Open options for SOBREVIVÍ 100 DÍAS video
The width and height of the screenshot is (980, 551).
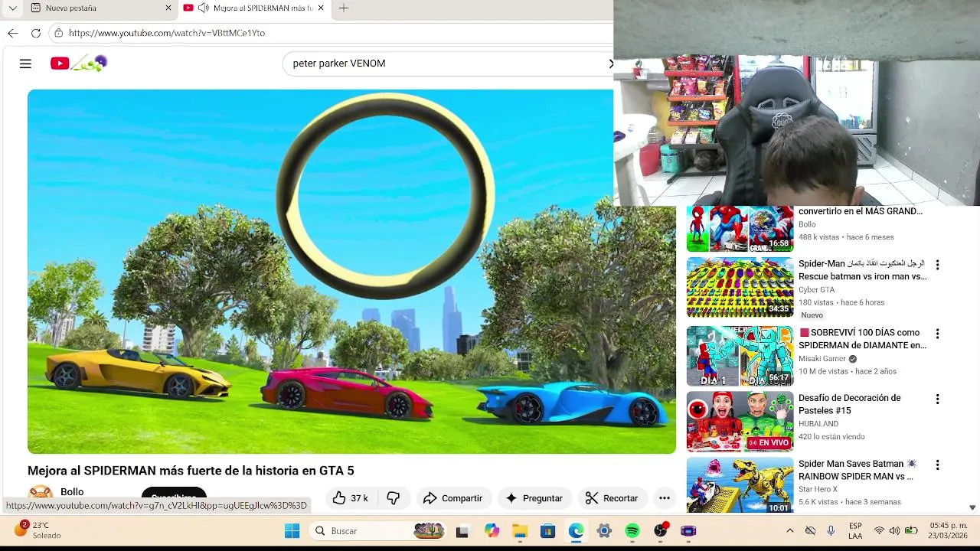click(x=937, y=334)
